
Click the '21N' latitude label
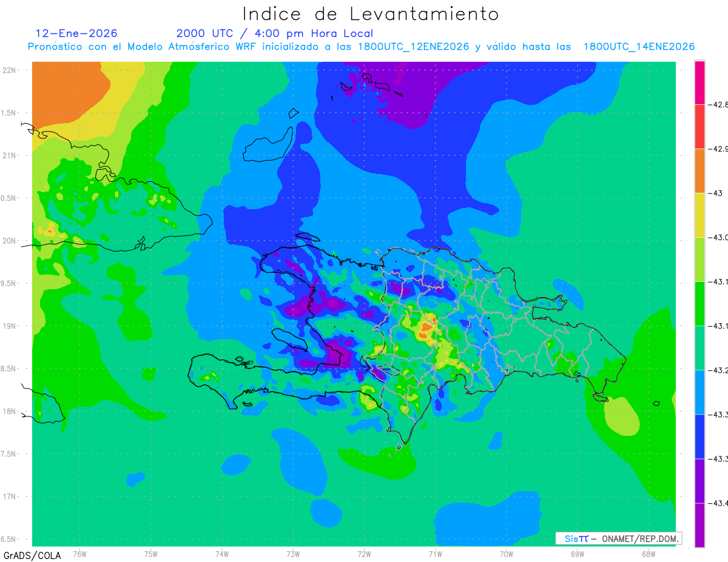[10, 156]
